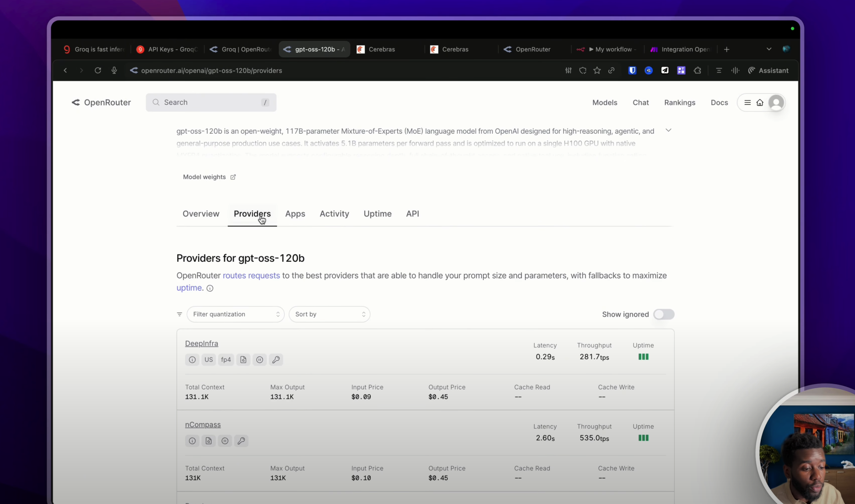Click DeepInfra green uptime bars
This screenshot has height=504, width=855.
pyautogui.click(x=643, y=357)
